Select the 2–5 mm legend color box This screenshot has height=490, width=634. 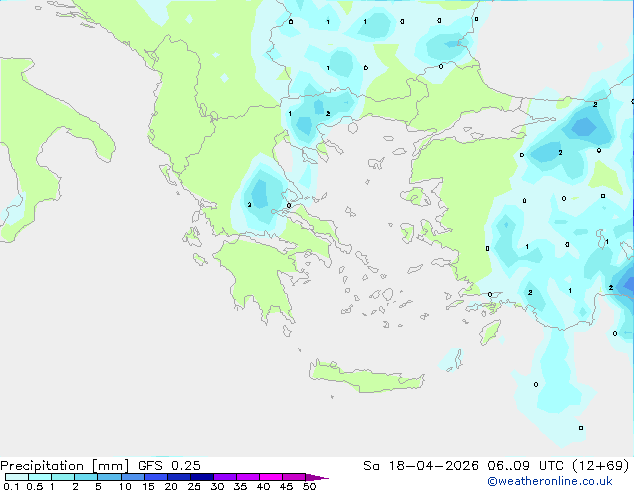(86, 477)
